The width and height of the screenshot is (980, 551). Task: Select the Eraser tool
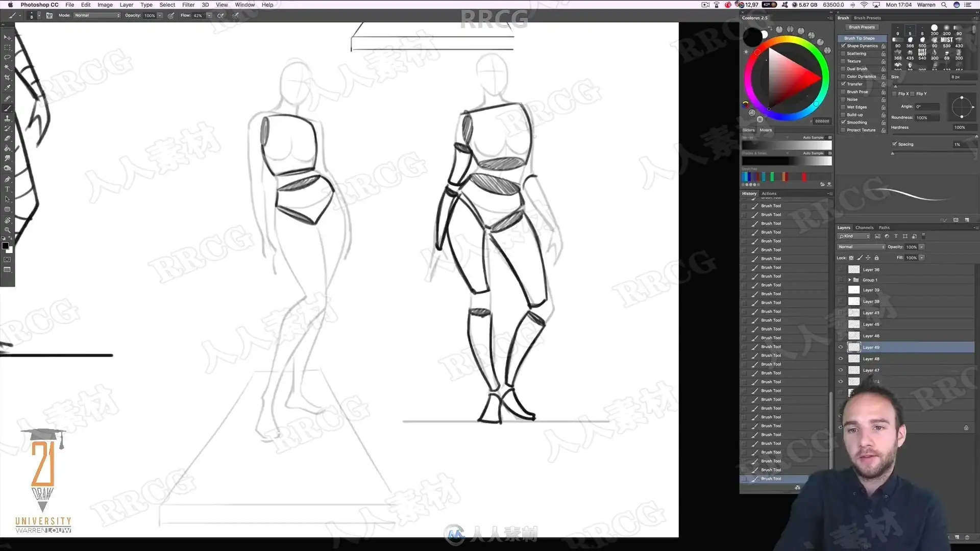click(7, 138)
